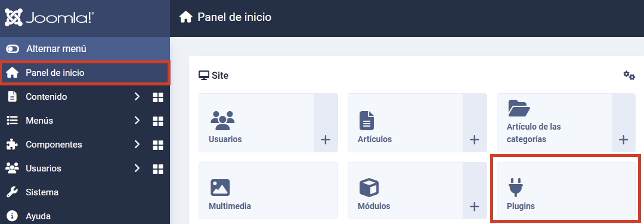The width and height of the screenshot is (644, 224).
Task: Open Usuarios dashboard grid icon in sidebar
Action: coord(158,169)
